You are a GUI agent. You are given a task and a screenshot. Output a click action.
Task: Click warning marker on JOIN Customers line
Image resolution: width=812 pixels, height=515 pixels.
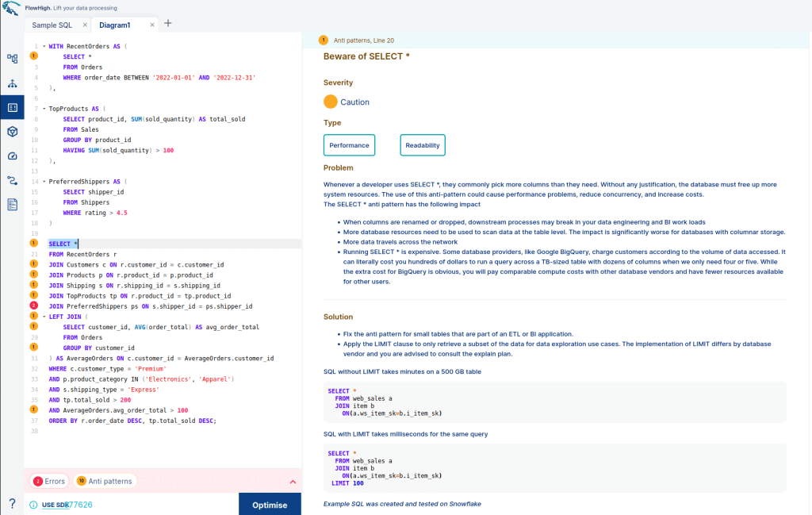tap(33, 263)
